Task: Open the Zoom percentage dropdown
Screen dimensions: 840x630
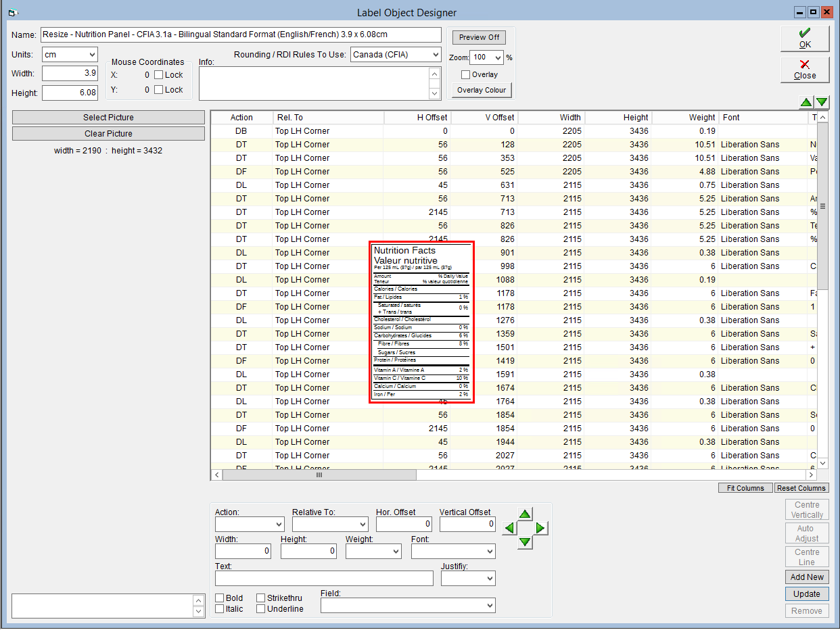Action: tap(498, 58)
